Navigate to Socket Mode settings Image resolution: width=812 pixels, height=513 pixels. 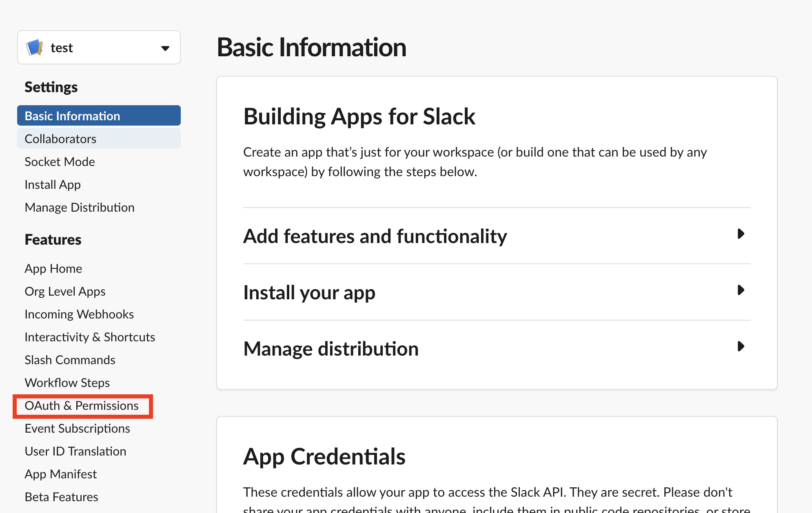[60, 161]
